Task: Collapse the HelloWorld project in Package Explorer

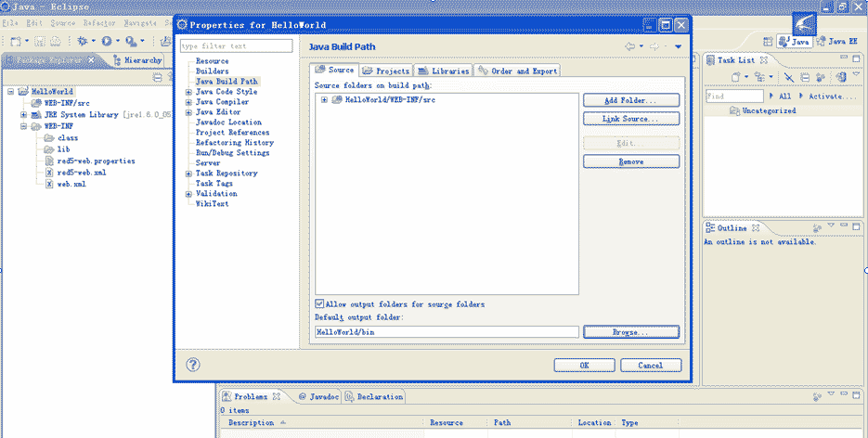Action: tap(10, 92)
